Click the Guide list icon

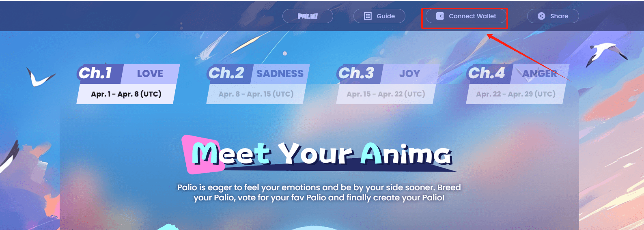[368, 16]
